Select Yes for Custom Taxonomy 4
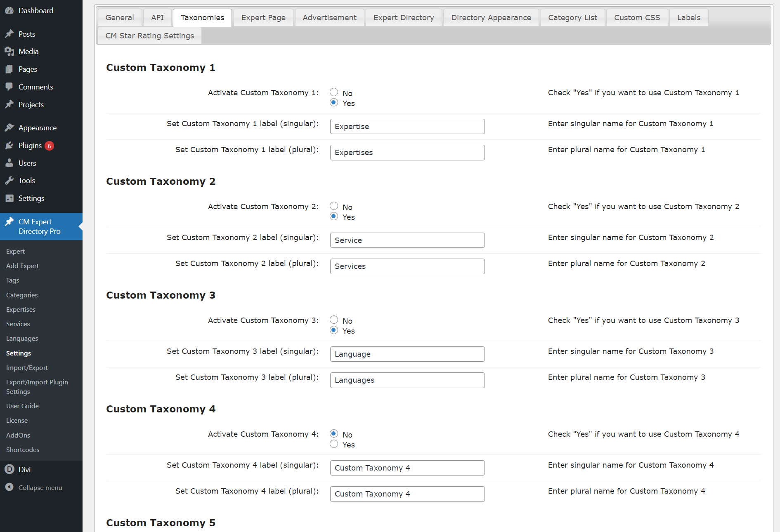 click(x=334, y=444)
